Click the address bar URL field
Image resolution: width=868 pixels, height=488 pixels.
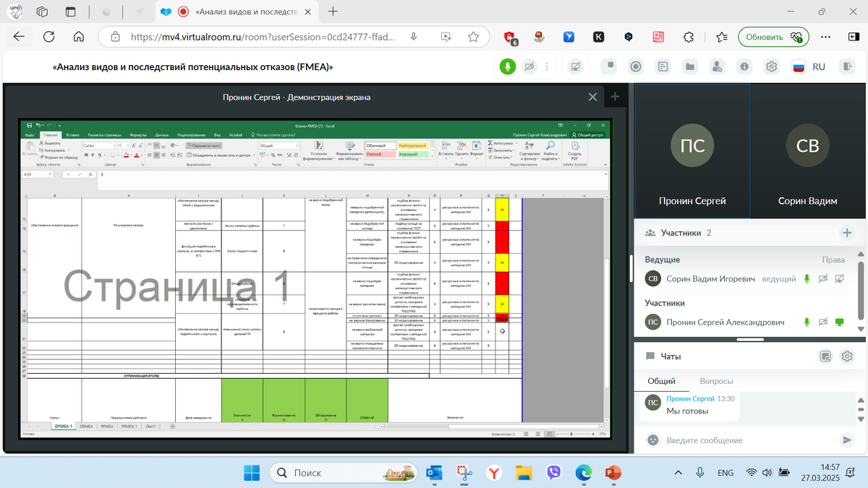(263, 37)
